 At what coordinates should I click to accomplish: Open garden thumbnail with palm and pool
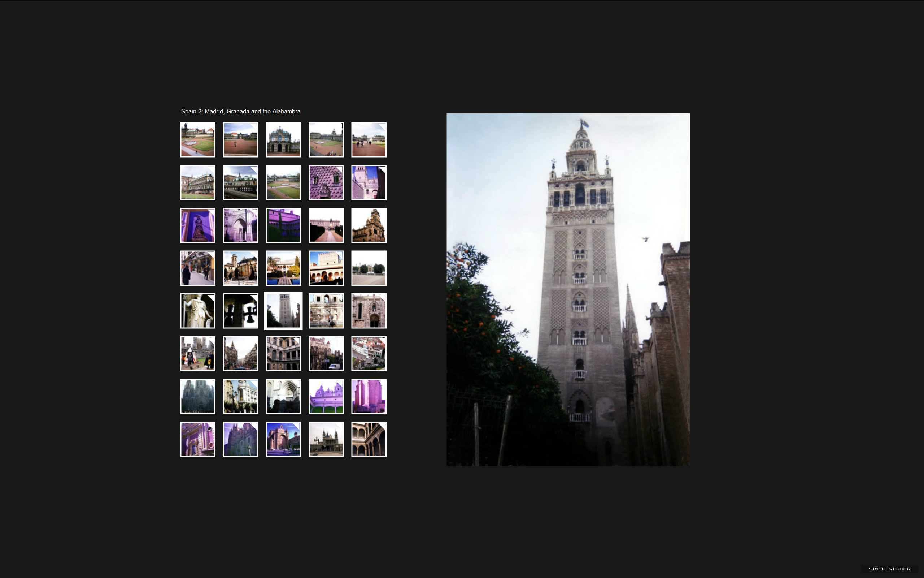pos(283,268)
